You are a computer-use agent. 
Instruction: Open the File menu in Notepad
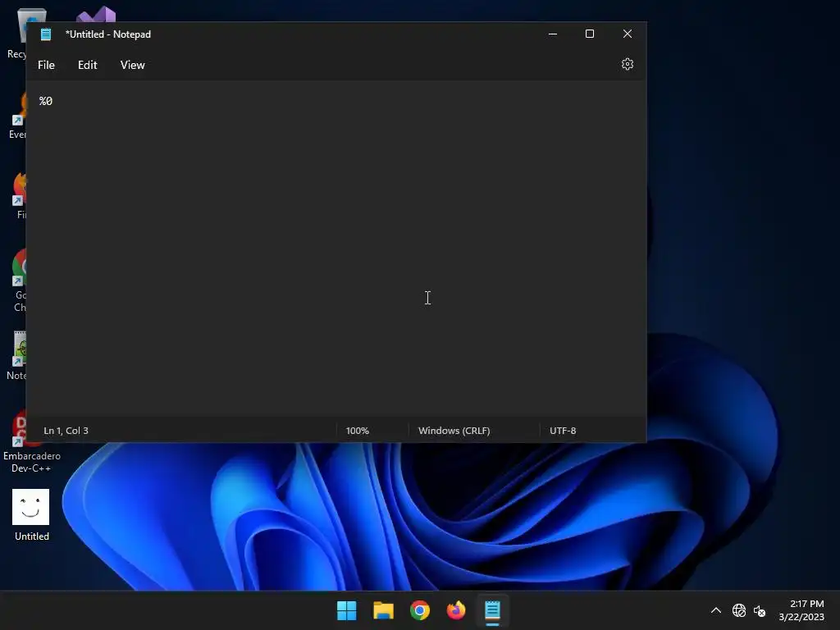pyautogui.click(x=46, y=65)
